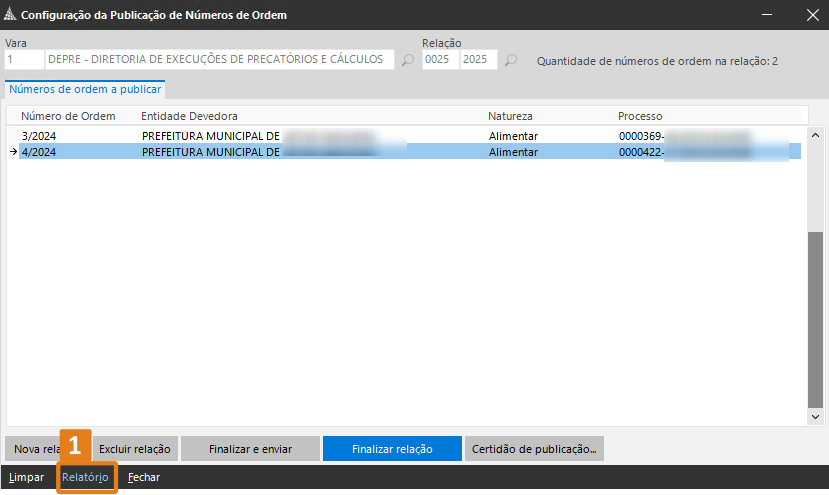Click Fechar in the bottom bar

[x=144, y=477]
